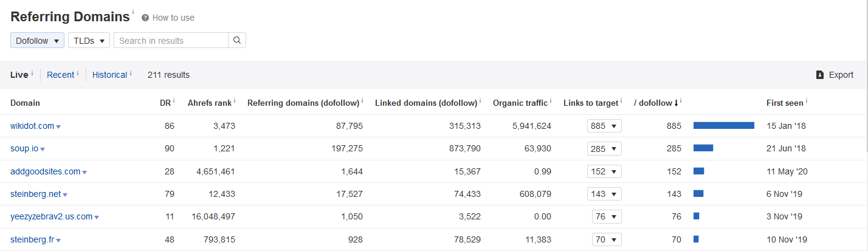Expand the steinberg.net domain arrow
The height and width of the screenshot is (251, 868).
tap(65, 195)
